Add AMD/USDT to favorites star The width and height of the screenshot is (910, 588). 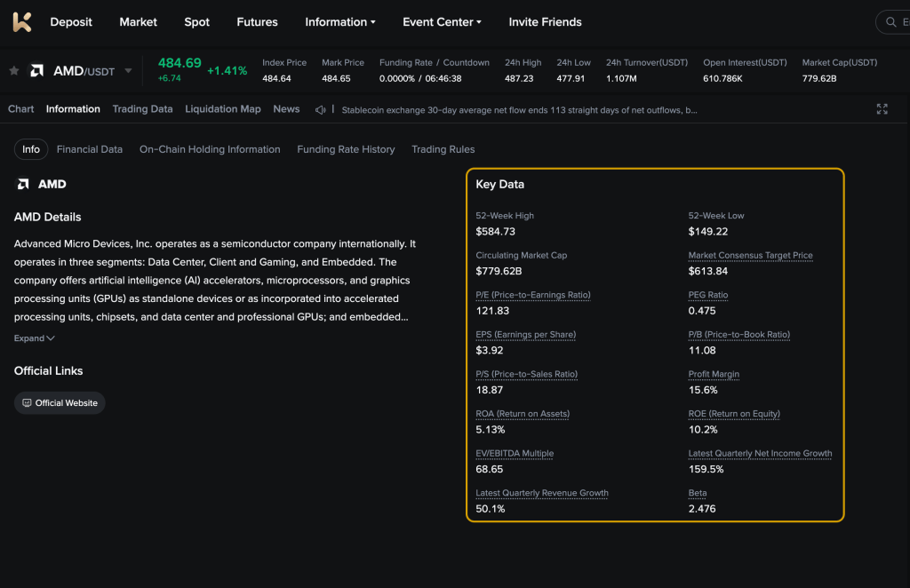tap(14, 71)
